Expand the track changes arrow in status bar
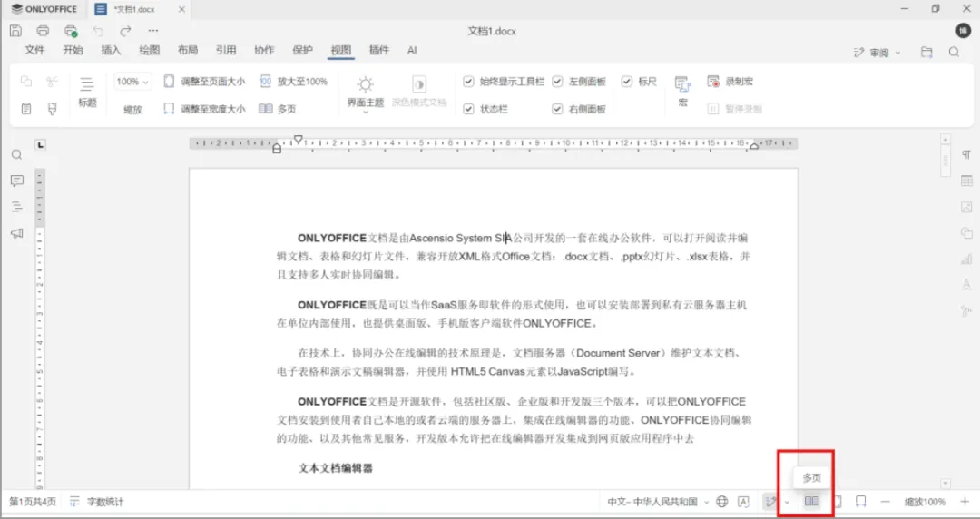Screen dimensions: 980x519 click(787, 502)
